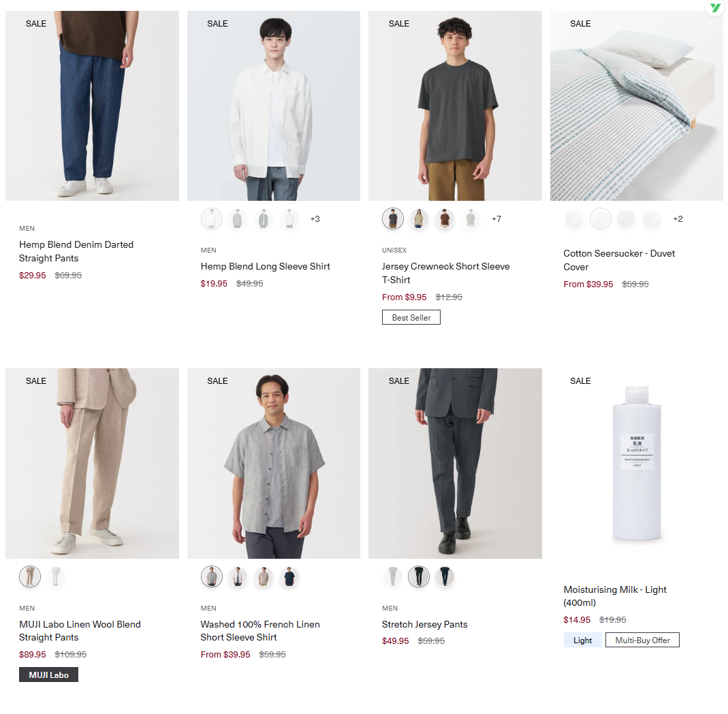Select navy swatch for Stretch Jersey Pants
This screenshot has height=714, width=728.
tap(445, 577)
